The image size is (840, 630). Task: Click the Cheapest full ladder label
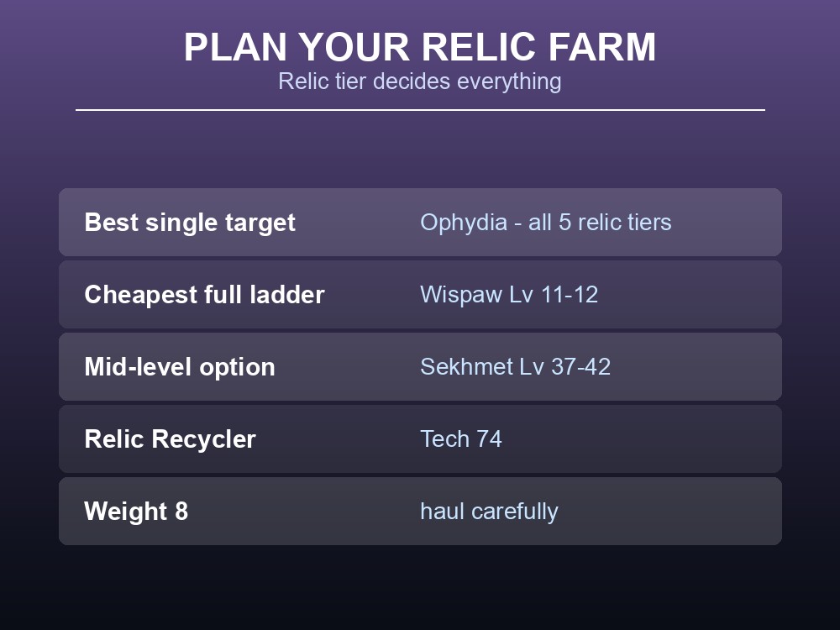click(x=204, y=295)
